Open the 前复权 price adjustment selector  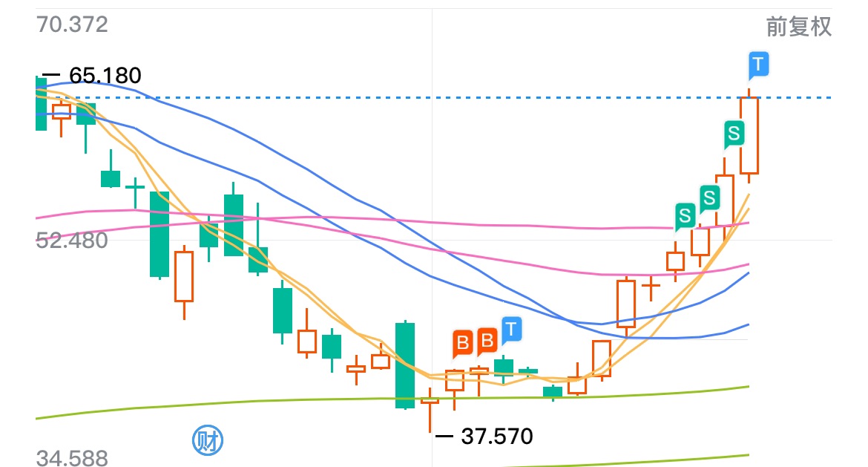click(799, 27)
